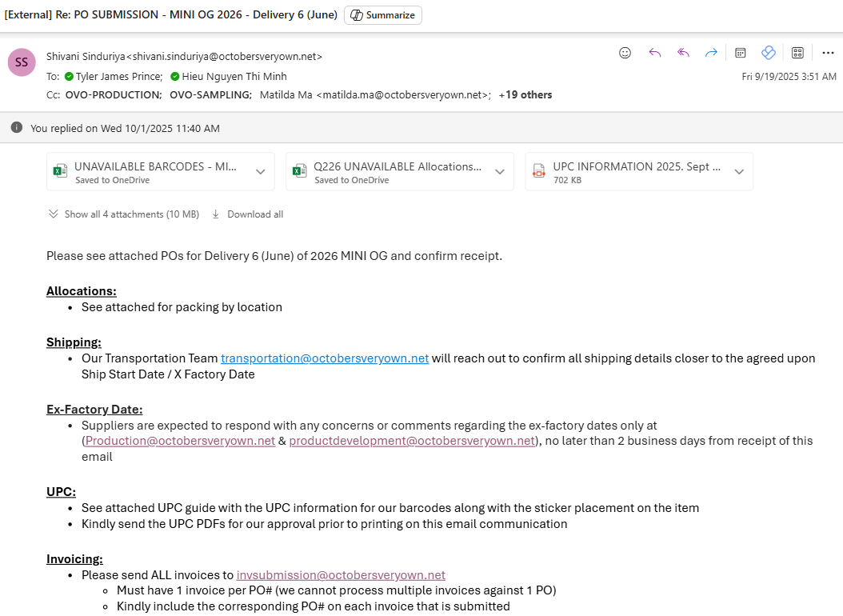Click the Summarize button
The height and width of the screenshot is (616, 843).
pos(383,15)
